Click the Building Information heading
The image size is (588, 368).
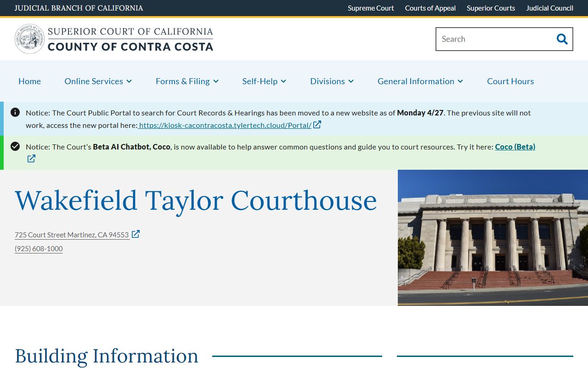pyautogui.click(x=107, y=356)
